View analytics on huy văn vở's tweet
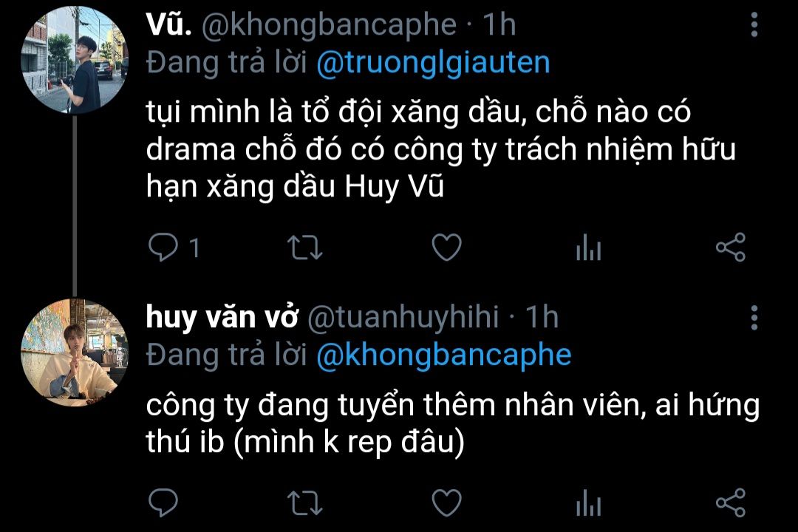 click(589, 502)
